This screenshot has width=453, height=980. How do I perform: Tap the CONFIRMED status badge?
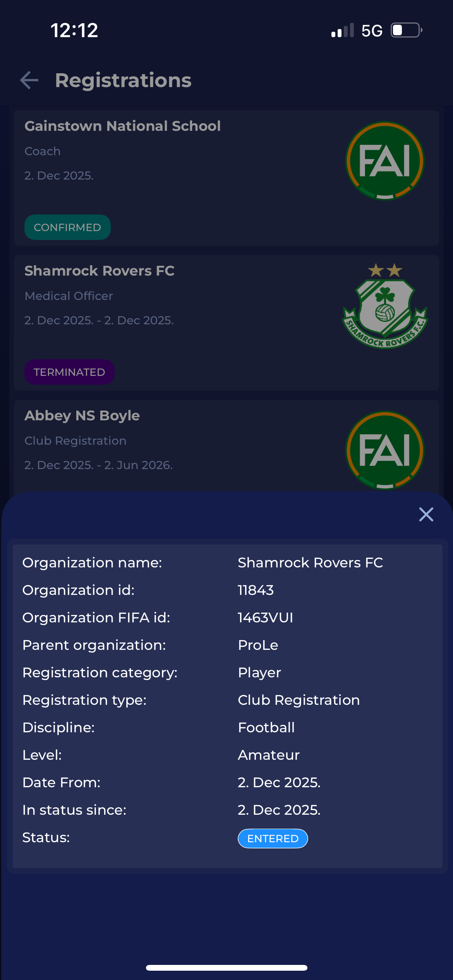[x=67, y=227]
